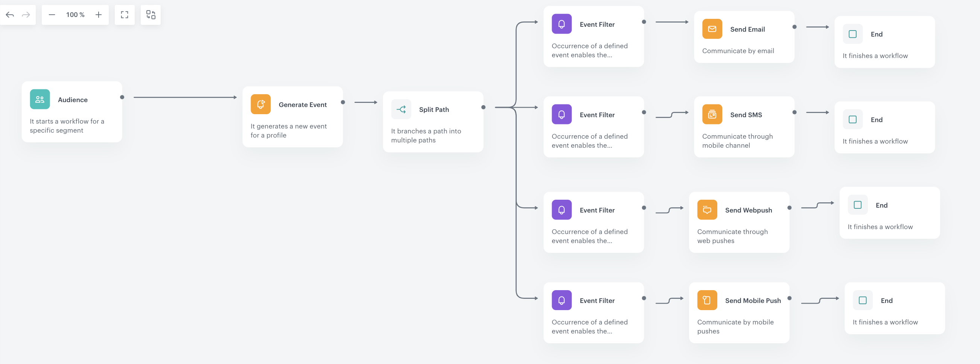Click the Generate Event bell icon

tap(260, 104)
